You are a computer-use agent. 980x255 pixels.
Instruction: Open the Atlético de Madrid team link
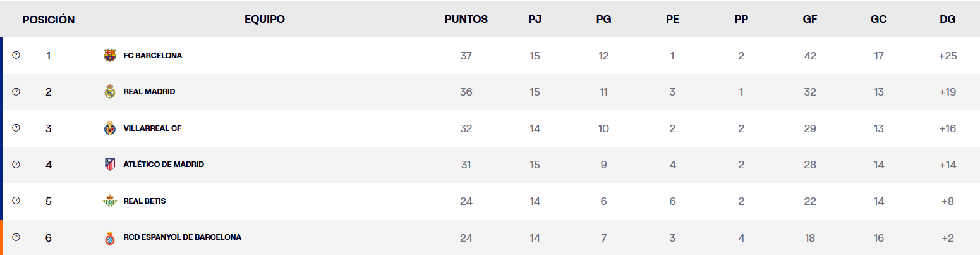(x=164, y=165)
